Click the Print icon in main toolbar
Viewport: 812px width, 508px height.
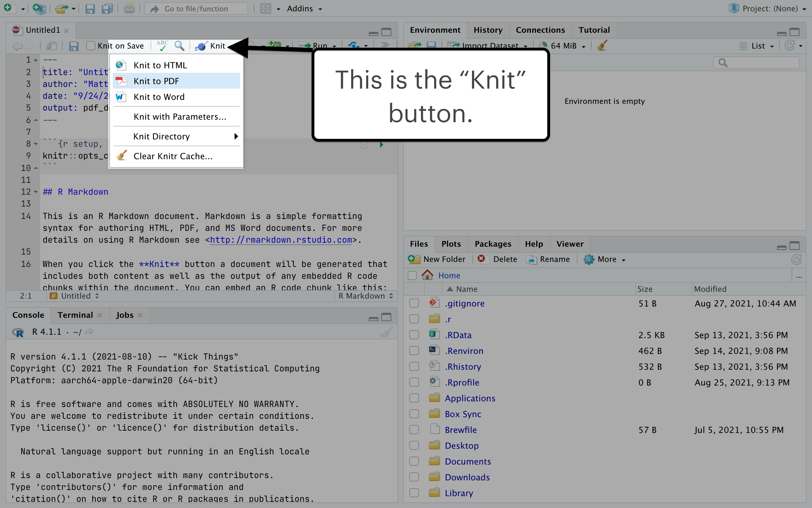click(x=129, y=8)
